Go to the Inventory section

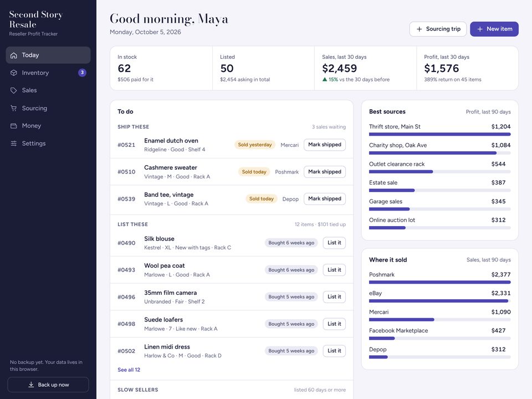click(x=48, y=73)
